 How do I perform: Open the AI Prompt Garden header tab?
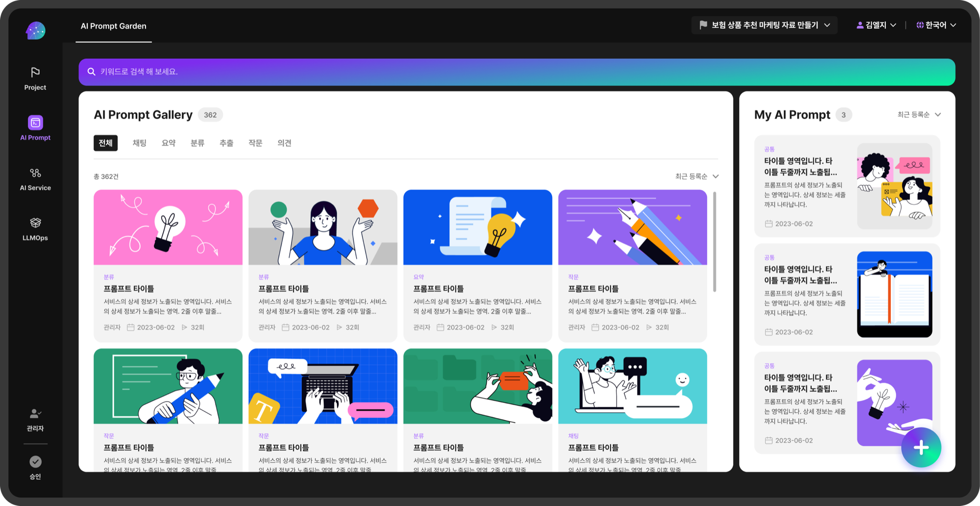click(114, 26)
